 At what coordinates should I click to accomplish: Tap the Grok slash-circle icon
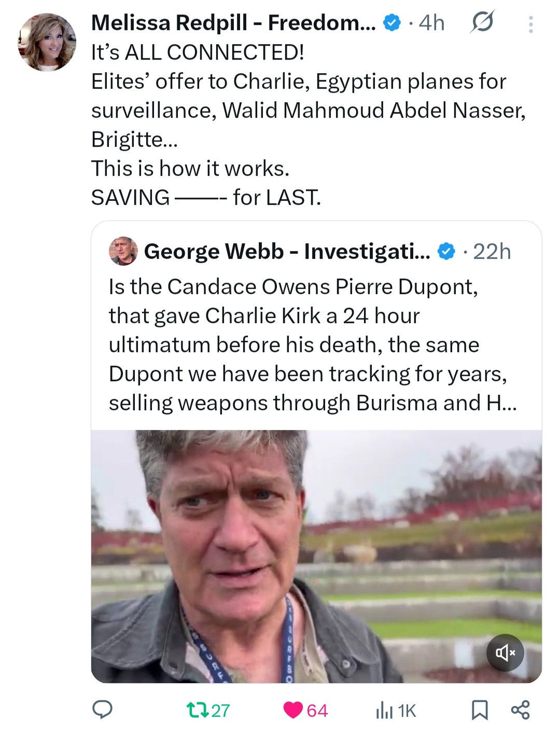coord(482,22)
